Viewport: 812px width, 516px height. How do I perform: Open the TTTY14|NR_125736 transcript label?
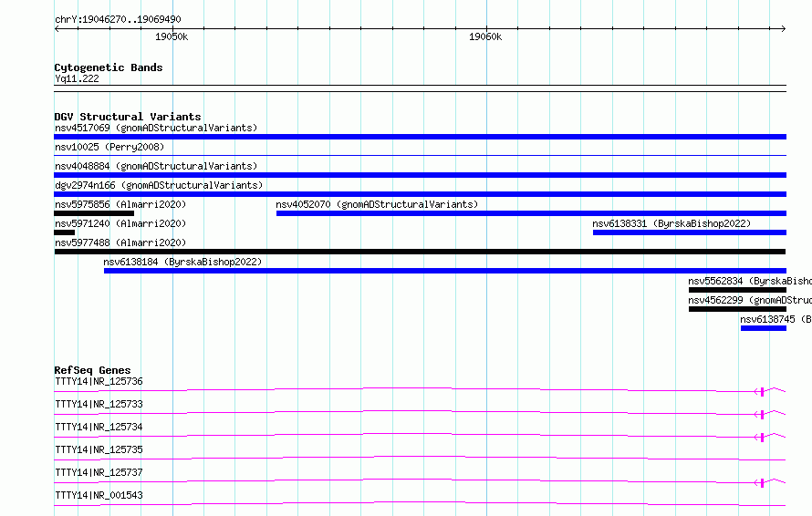pyautogui.click(x=99, y=381)
